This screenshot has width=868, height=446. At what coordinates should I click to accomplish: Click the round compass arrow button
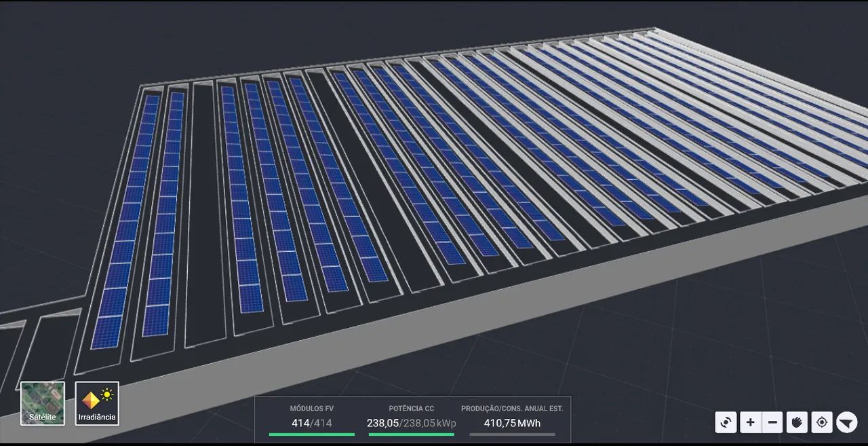tap(847, 422)
